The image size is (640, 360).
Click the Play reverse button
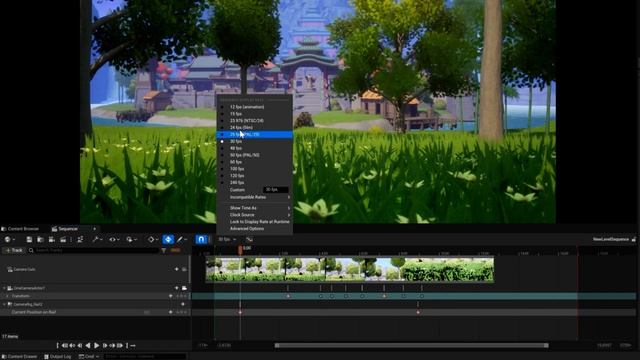(87, 346)
